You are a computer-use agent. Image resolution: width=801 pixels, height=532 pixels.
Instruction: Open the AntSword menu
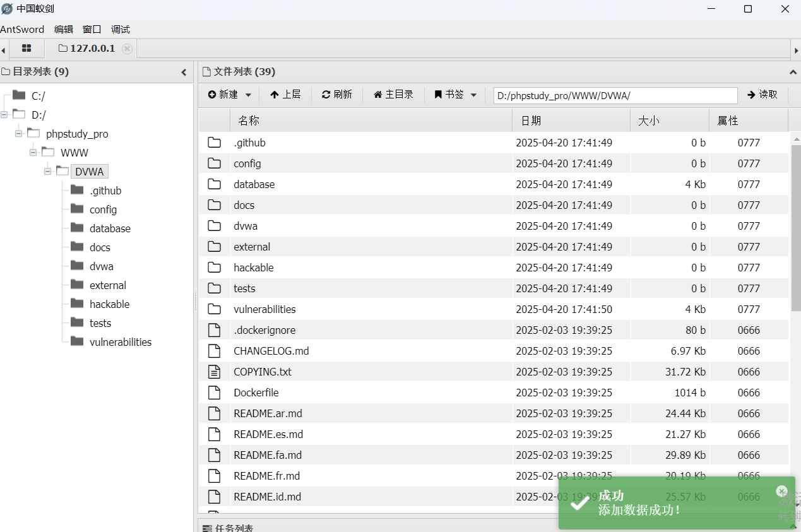point(22,30)
